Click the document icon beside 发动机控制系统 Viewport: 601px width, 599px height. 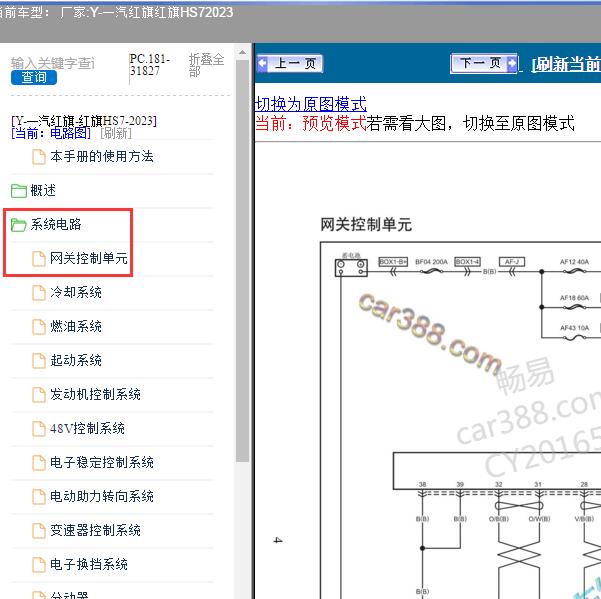click(x=38, y=395)
